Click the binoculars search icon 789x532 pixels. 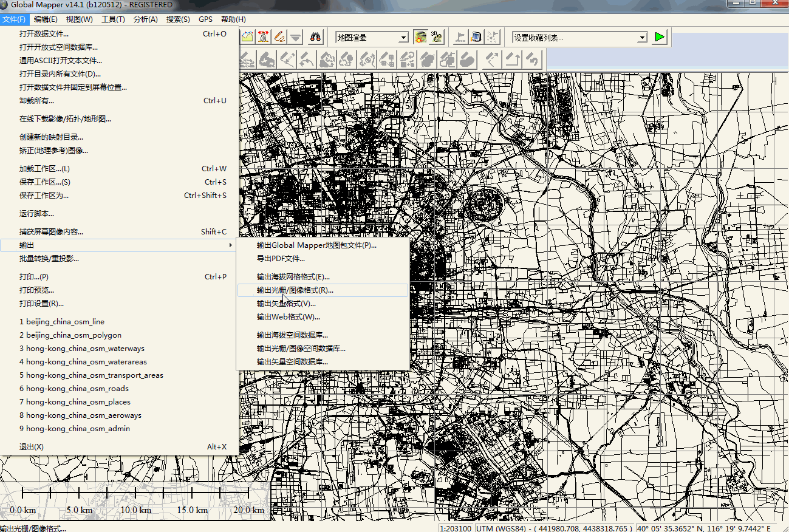pyautogui.click(x=315, y=37)
